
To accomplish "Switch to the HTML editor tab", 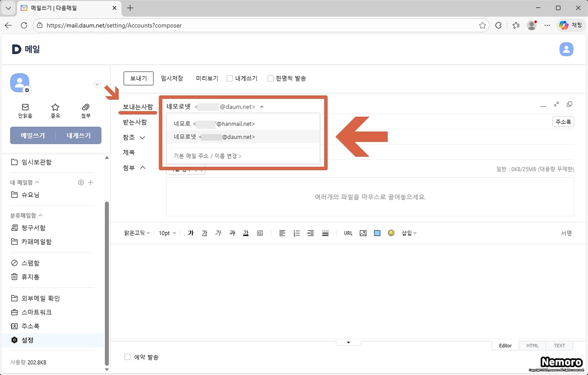I will click(x=532, y=345).
